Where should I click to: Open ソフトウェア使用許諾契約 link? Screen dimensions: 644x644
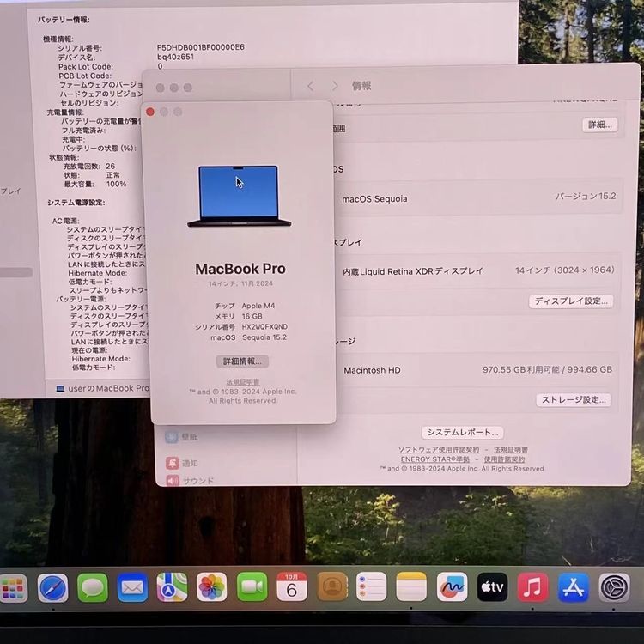tap(438, 450)
